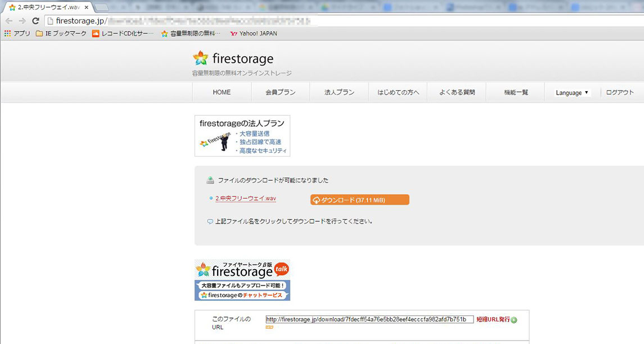Click the text ファイルのダウンロードが可能になりました

[273, 180]
